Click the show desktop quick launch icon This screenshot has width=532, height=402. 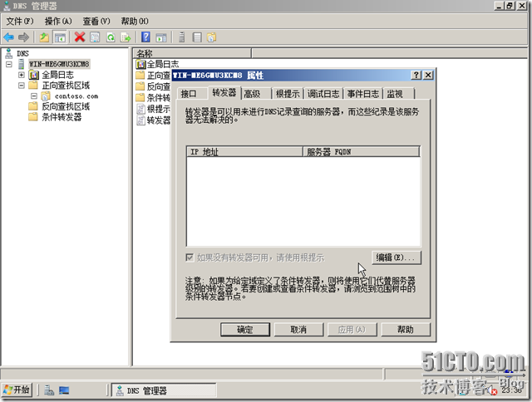[x=64, y=390]
